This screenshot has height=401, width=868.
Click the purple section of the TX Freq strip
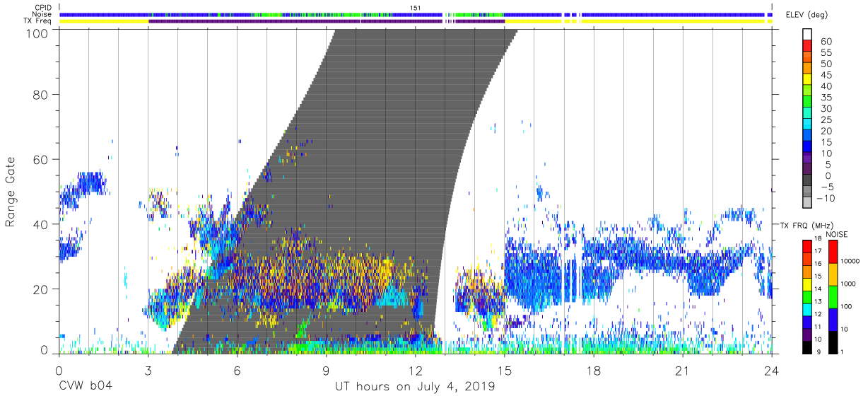point(325,21)
